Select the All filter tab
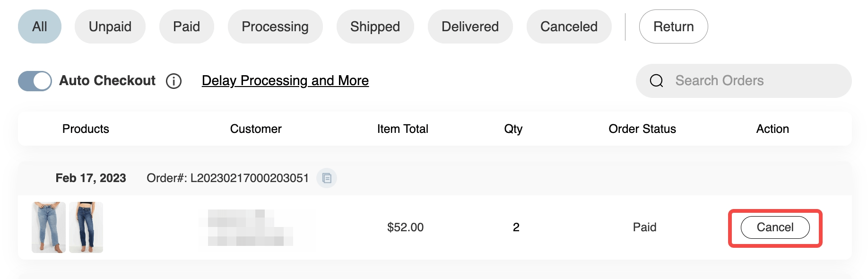This screenshot has width=868, height=279. coord(40,26)
